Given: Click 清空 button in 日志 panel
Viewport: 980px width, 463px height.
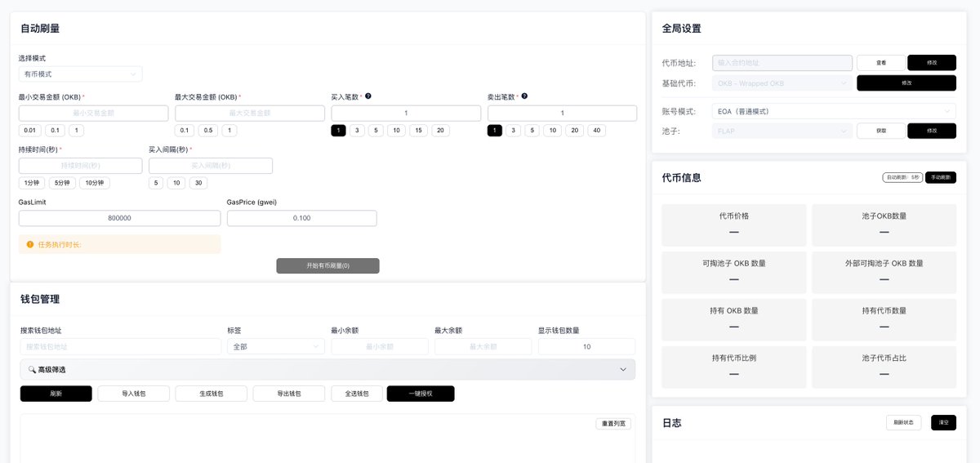Looking at the screenshot, I should tap(942, 423).
